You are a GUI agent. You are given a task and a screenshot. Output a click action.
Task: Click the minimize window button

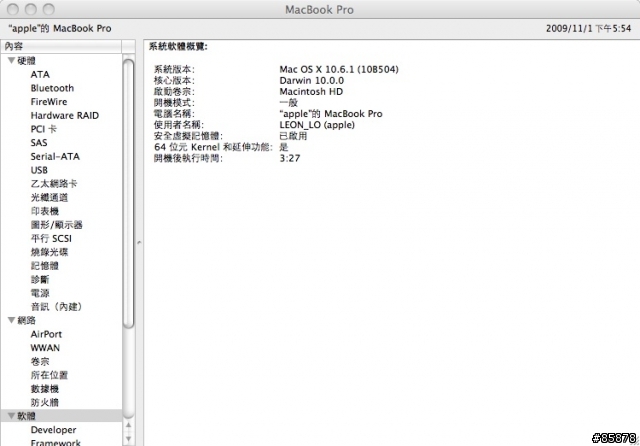pyautogui.click(x=31, y=9)
